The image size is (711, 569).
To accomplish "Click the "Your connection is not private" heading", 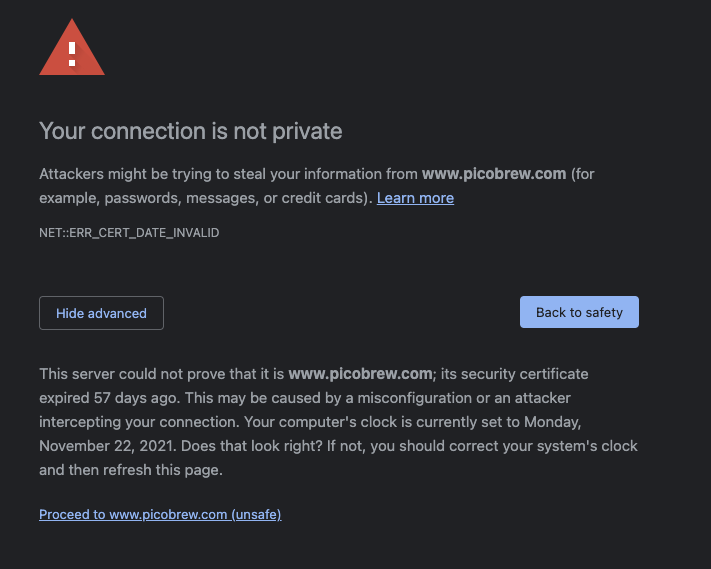I will click(x=190, y=131).
